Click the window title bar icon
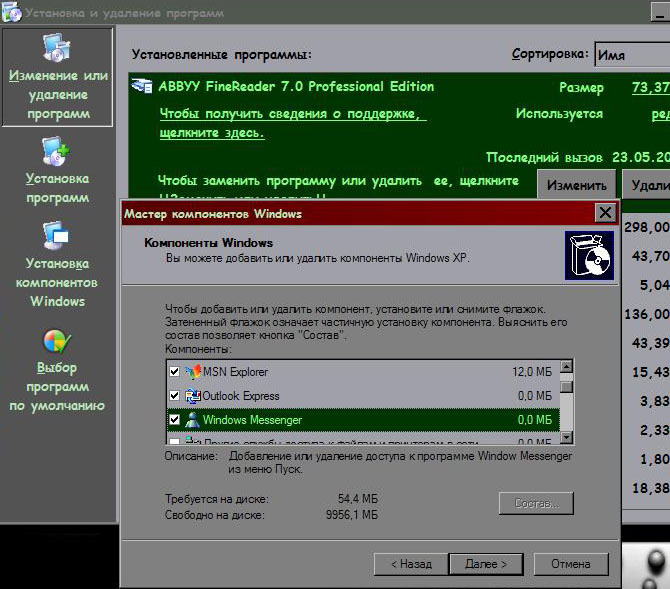Image resolution: width=670 pixels, height=589 pixels. tap(11, 12)
